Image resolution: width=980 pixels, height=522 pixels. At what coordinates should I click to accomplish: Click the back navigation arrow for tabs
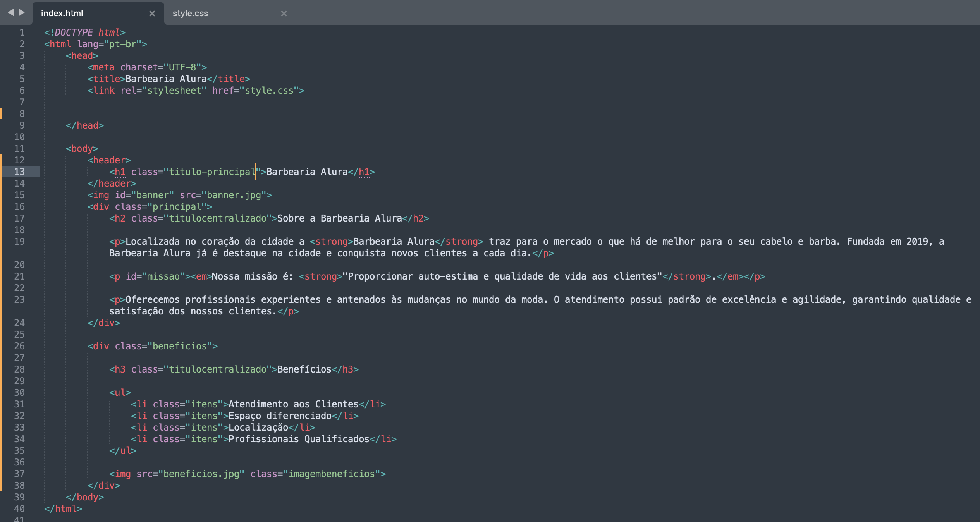point(10,13)
